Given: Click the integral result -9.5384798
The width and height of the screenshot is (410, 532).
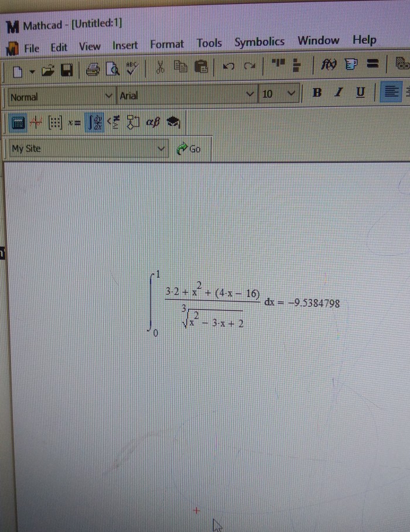Looking at the screenshot, I should [x=313, y=303].
